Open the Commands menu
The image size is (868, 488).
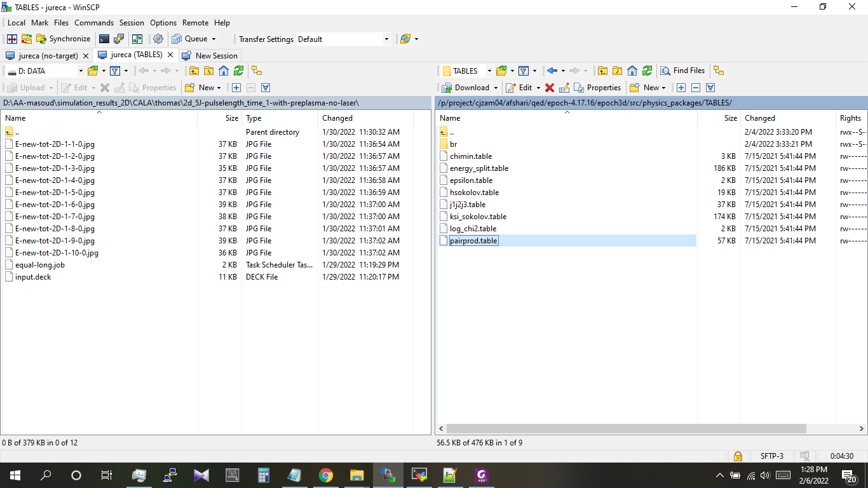[x=94, y=23]
